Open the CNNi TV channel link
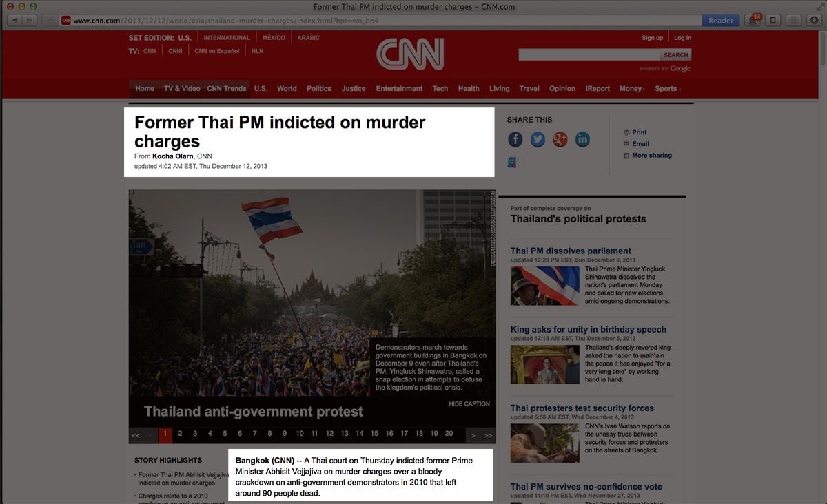Screen dimensions: 827x504 176,51
